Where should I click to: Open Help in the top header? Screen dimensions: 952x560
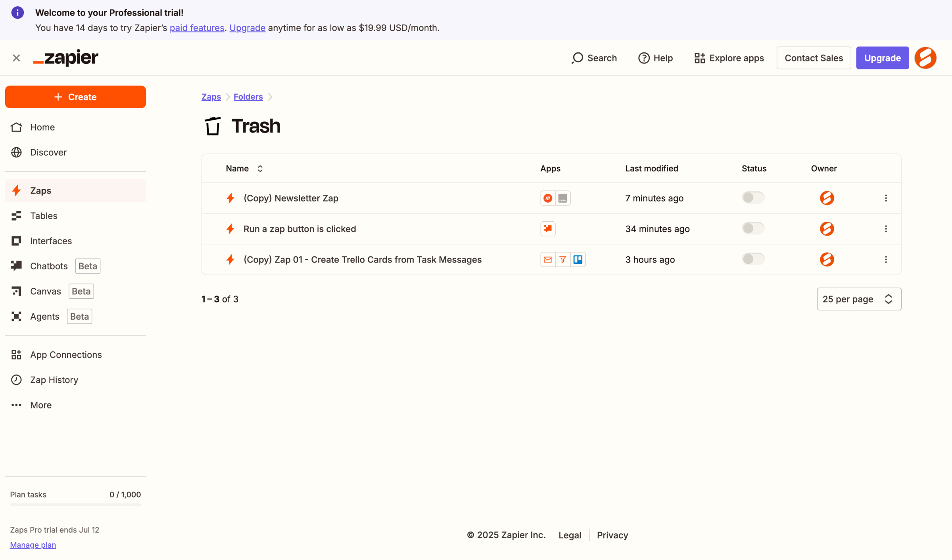(655, 58)
